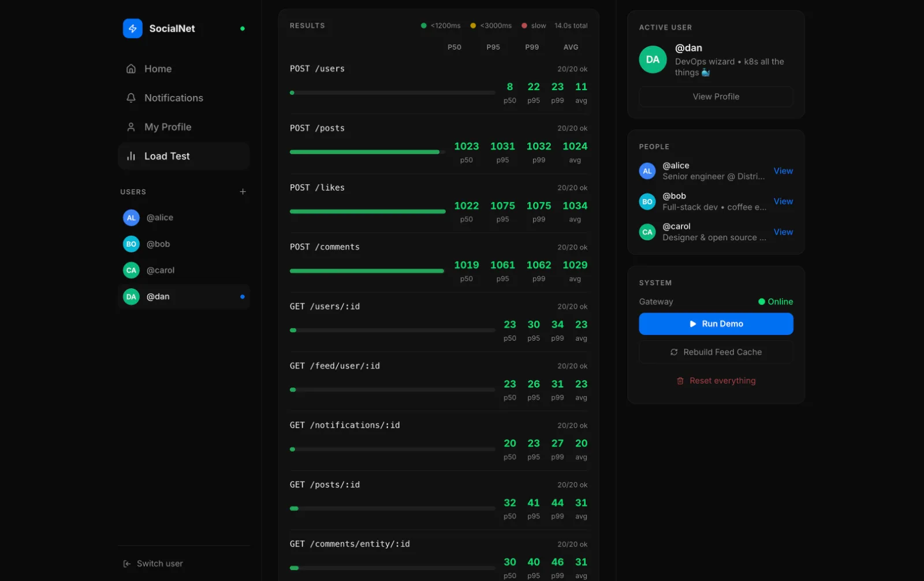Viewport: 924px width, 581px height.
Task: View @alice's profile in People
Action: pyautogui.click(x=783, y=171)
